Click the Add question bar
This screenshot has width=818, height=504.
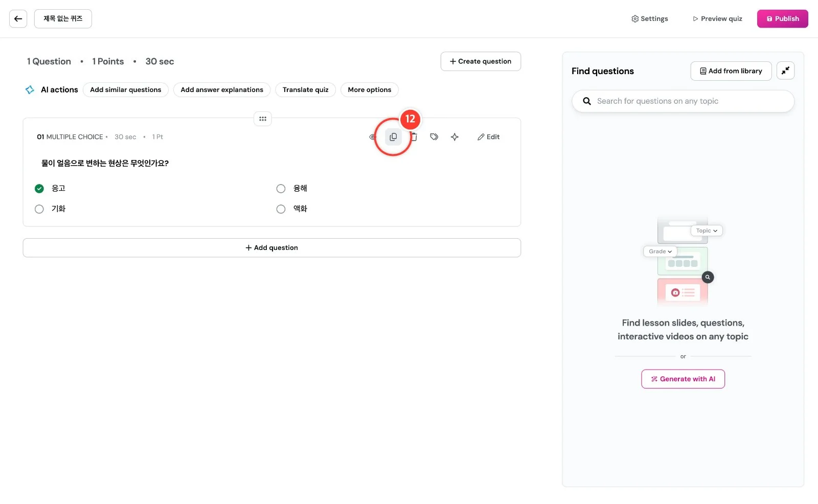click(272, 248)
